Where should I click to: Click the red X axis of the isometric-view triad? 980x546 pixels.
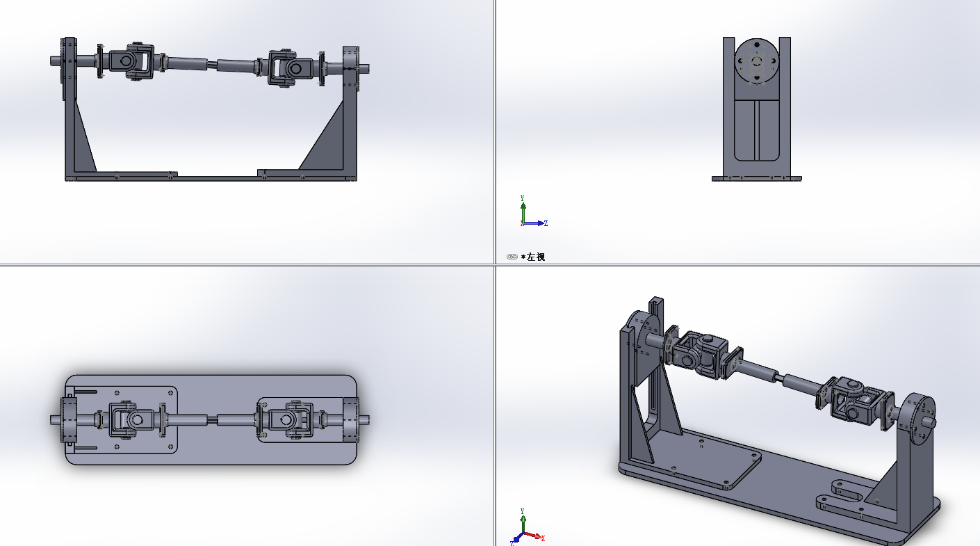534,536
